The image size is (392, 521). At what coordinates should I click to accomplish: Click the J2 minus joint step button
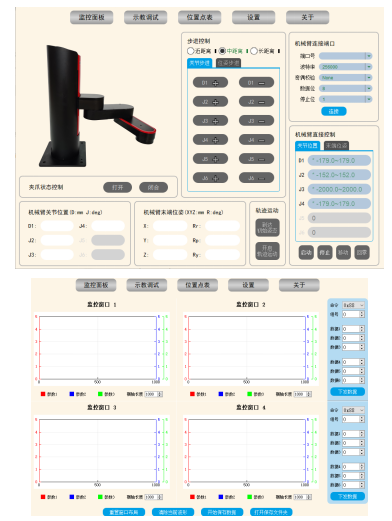point(256,102)
